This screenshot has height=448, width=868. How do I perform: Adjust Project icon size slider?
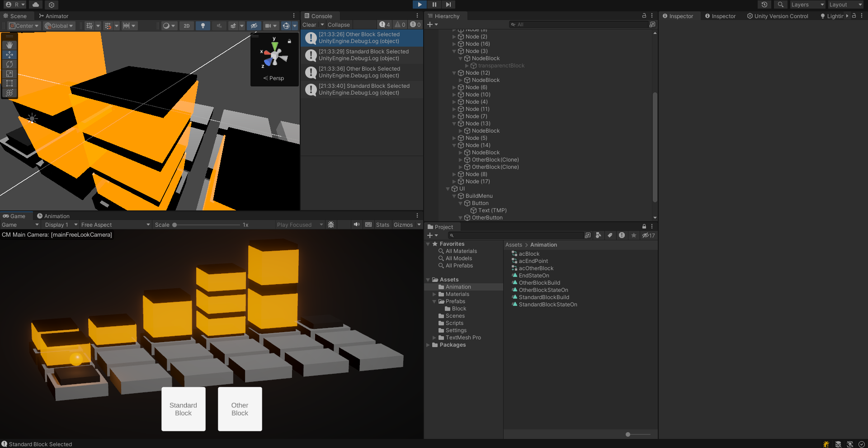638,434
